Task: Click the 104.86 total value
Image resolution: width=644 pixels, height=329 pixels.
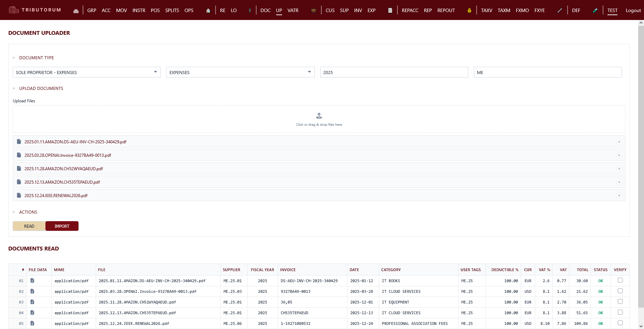Action: 581,323
